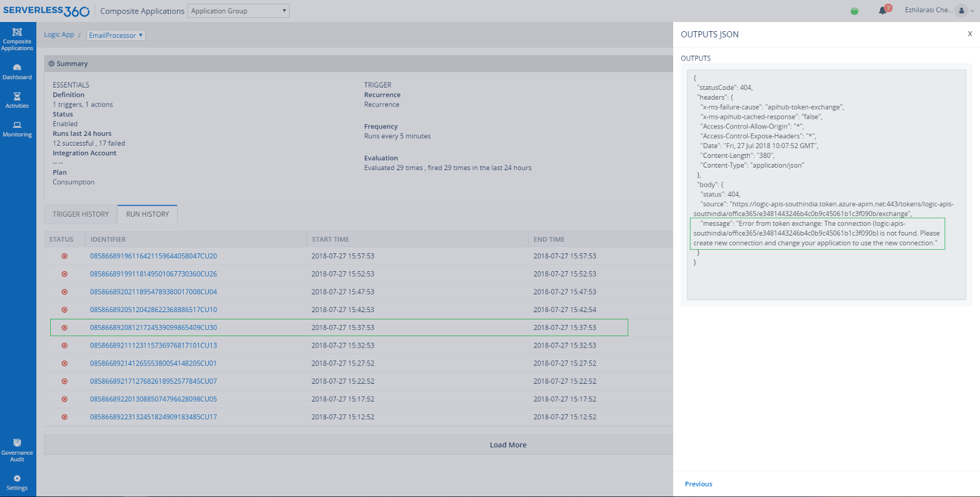Image resolution: width=980 pixels, height=497 pixels.
Task: Click failed status icon for run ending CU13
Action: (x=64, y=346)
